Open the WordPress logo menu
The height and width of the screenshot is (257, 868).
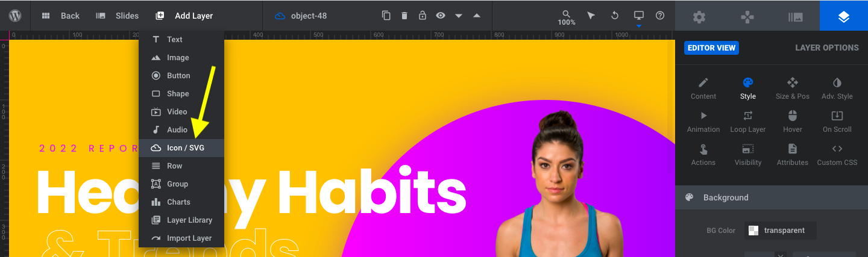(15, 16)
